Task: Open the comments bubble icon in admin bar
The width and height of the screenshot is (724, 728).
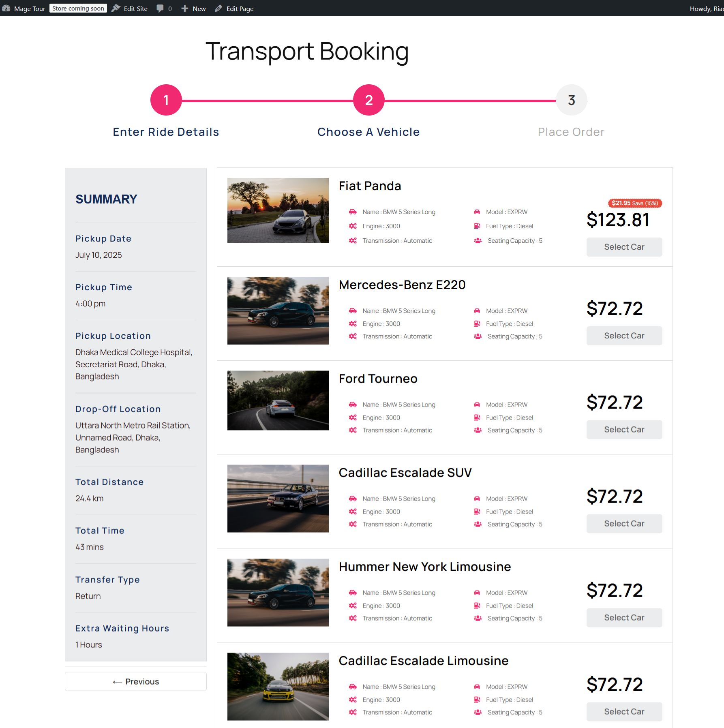Action: [x=160, y=9]
